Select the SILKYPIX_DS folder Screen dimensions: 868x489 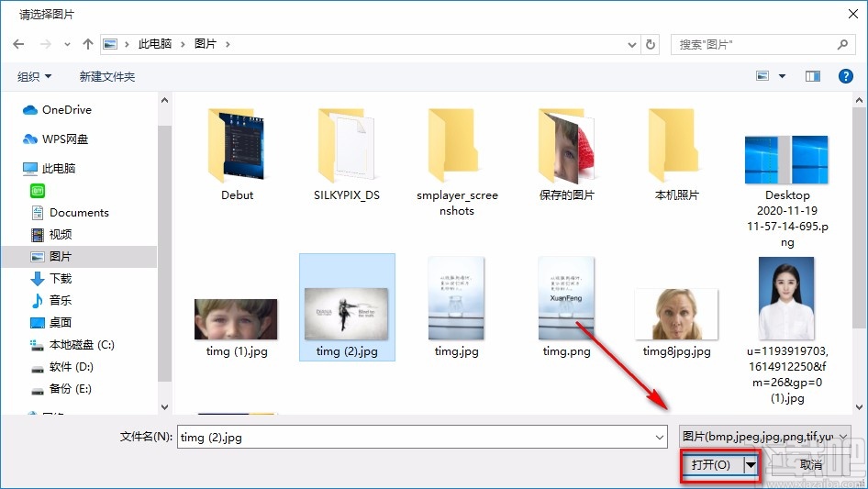click(x=347, y=154)
